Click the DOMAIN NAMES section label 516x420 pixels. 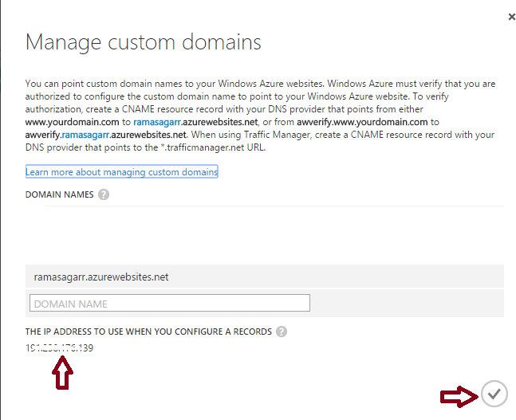point(60,194)
